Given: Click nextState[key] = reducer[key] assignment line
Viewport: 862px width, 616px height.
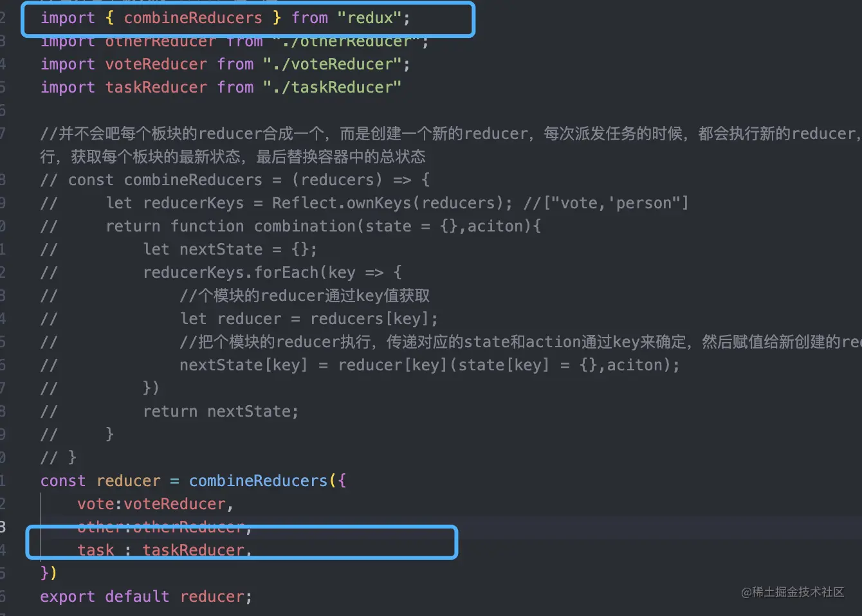Looking at the screenshot, I should click(x=430, y=365).
